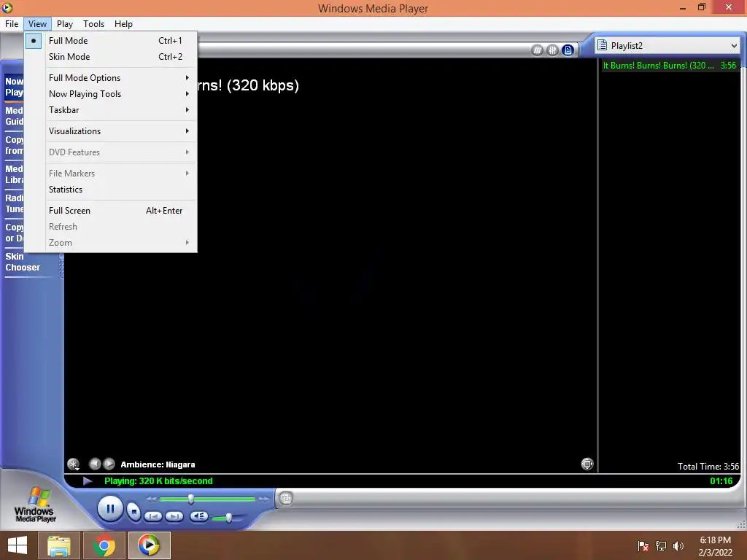Open Media Library sidebar tab

click(14, 174)
